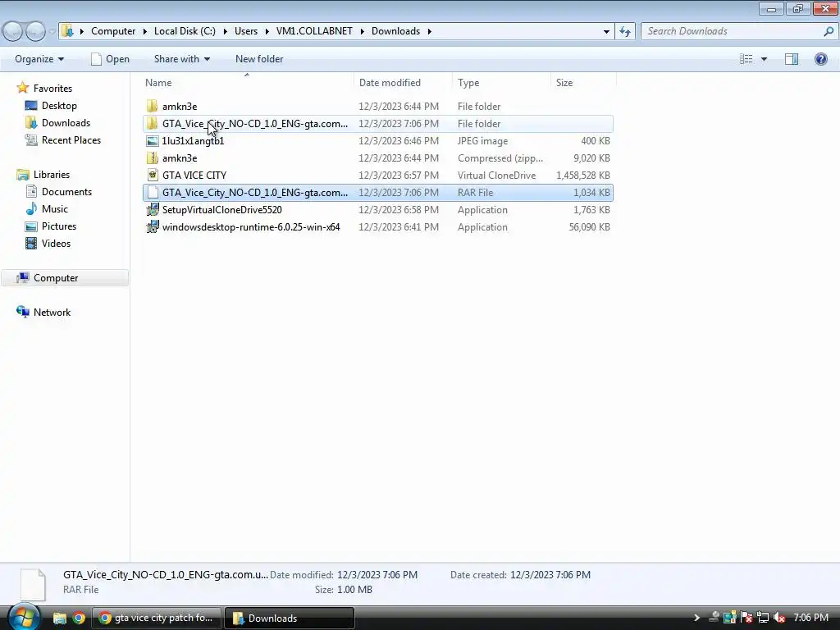Click the 1lu31x1angtb1 JPEG image icon

click(152, 141)
